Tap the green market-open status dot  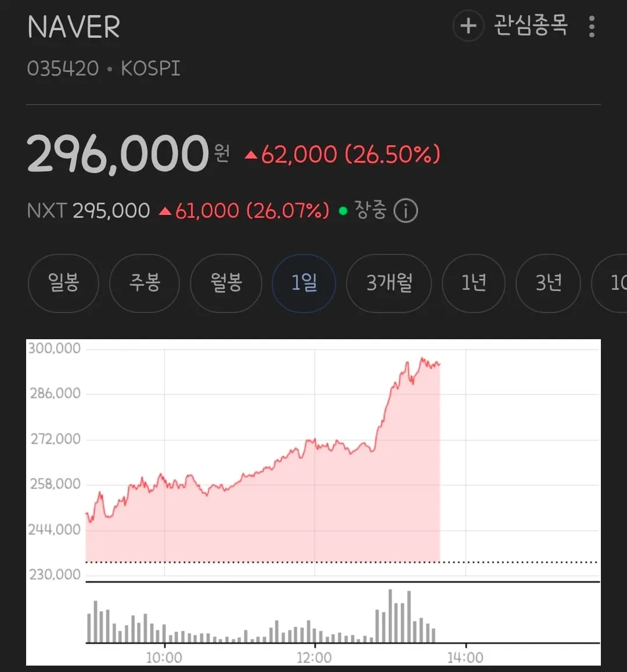[x=343, y=211]
